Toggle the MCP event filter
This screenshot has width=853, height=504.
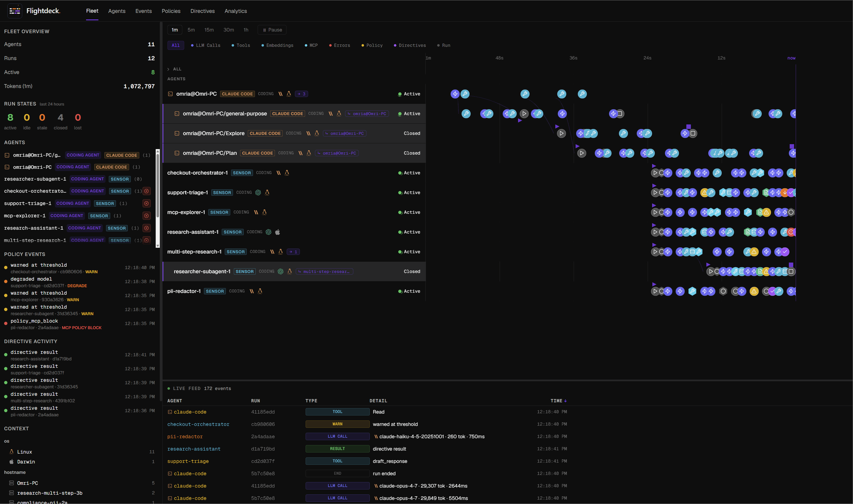point(311,45)
